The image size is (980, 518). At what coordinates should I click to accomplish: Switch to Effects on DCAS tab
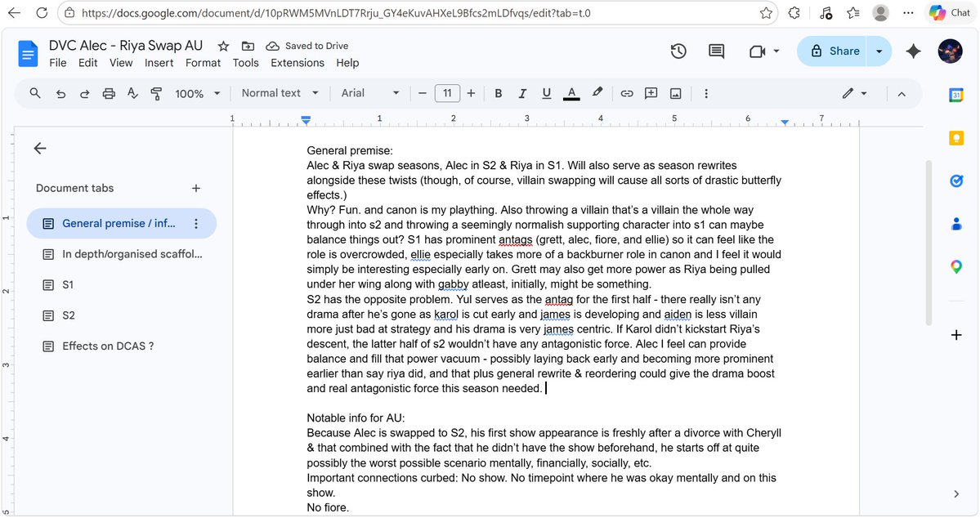(x=122, y=346)
